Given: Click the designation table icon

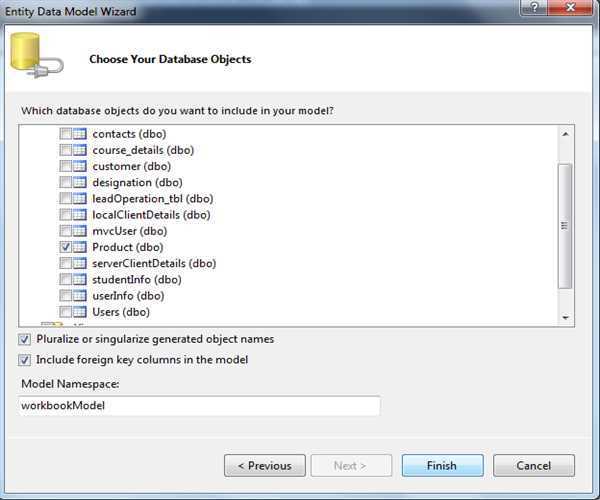Looking at the screenshot, I should 81,182.
